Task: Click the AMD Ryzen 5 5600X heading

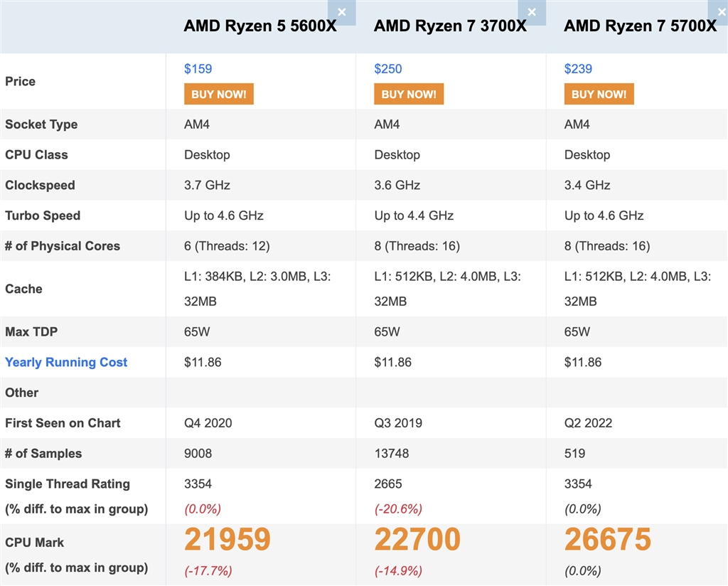Action: point(260,26)
